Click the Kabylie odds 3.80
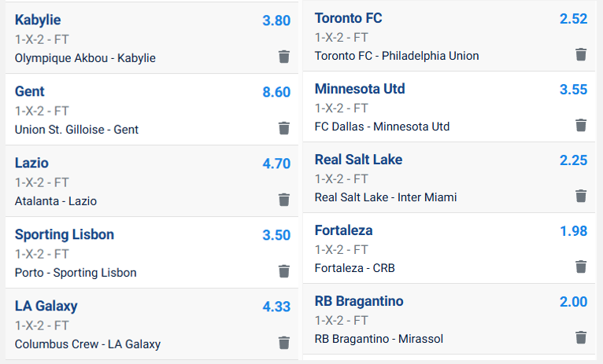 (276, 20)
